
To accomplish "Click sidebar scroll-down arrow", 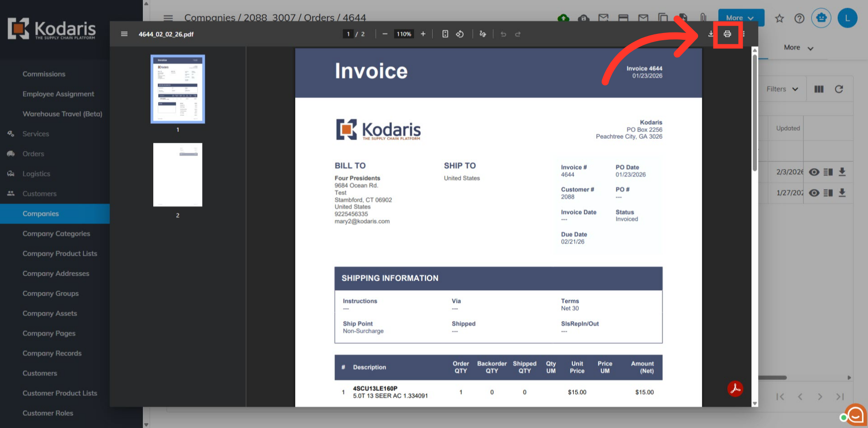I will (146, 424).
